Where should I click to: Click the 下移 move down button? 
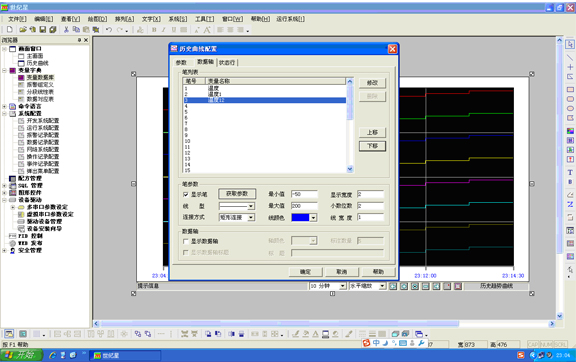pyautogui.click(x=372, y=146)
